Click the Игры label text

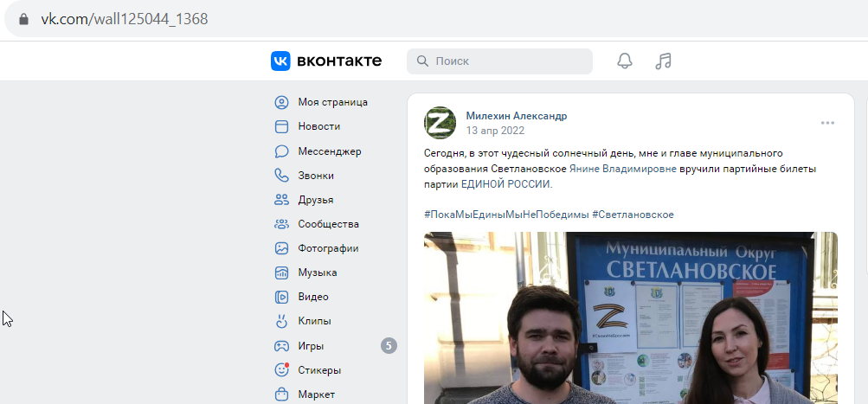(311, 346)
